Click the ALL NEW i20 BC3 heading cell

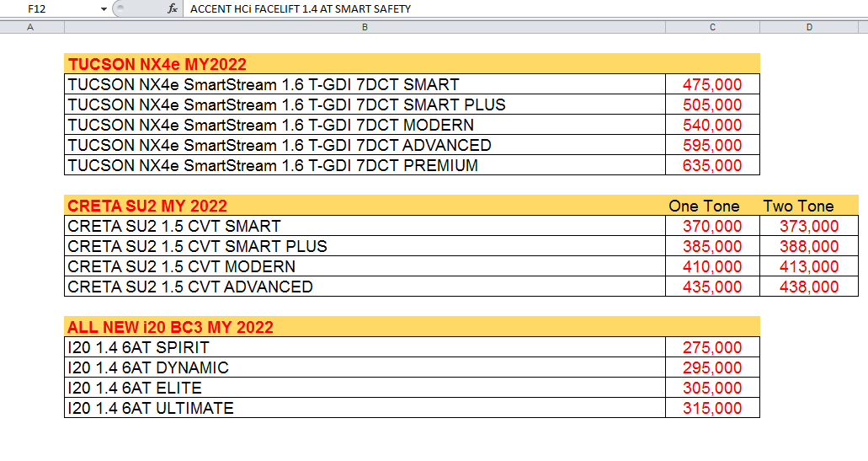(365, 327)
